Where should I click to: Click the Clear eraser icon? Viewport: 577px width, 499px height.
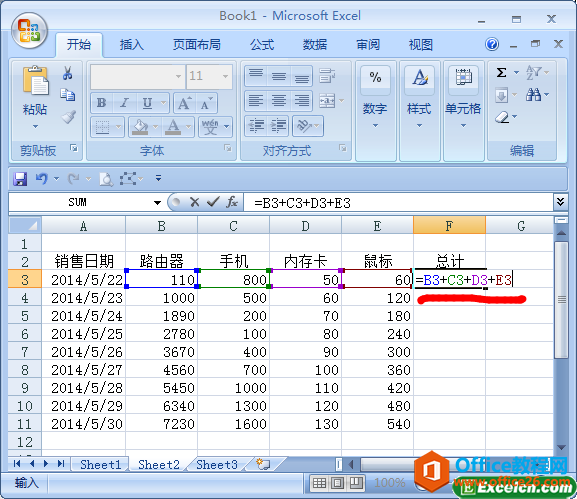(x=502, y=117)
